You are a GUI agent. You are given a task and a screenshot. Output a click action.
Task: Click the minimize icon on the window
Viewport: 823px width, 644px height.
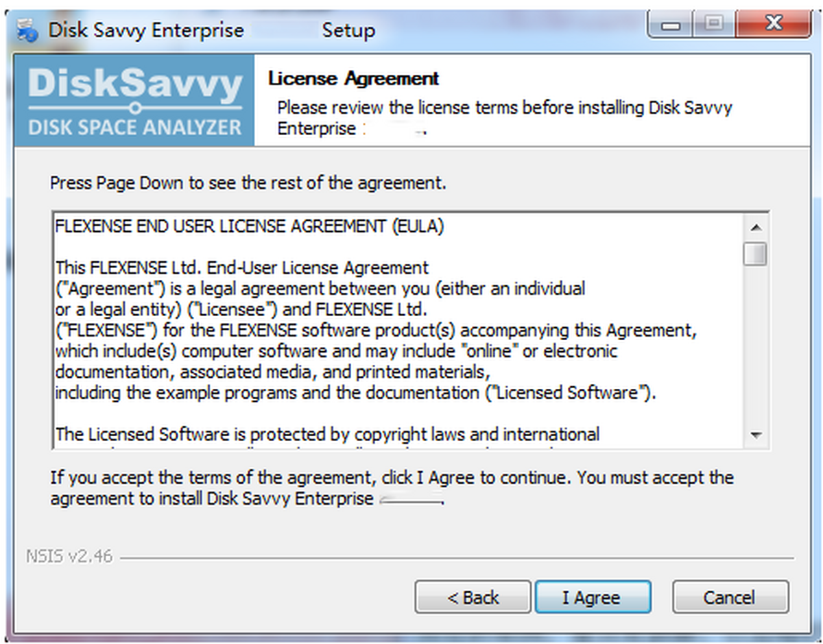pyautogui.click(x=669, y=23)
